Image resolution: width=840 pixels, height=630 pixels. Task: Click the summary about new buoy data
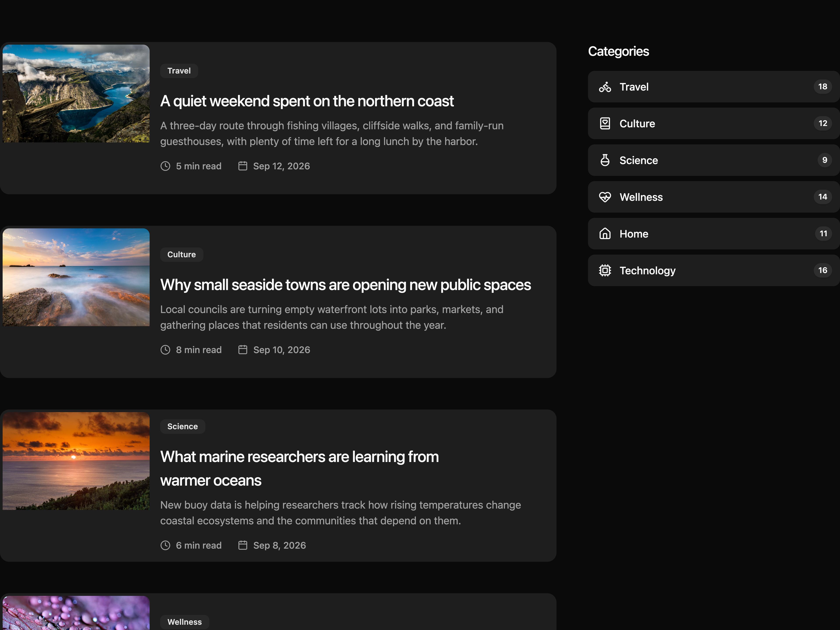341,513
